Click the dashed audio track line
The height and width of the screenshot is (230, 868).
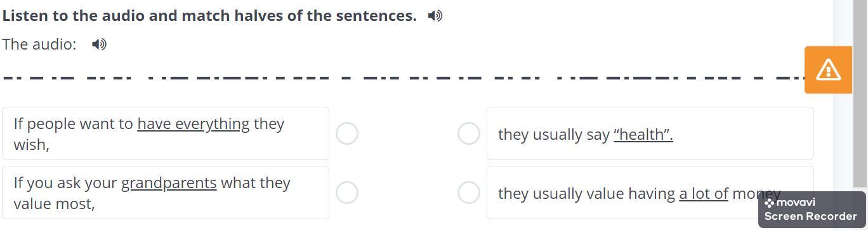tap(404, 78)
